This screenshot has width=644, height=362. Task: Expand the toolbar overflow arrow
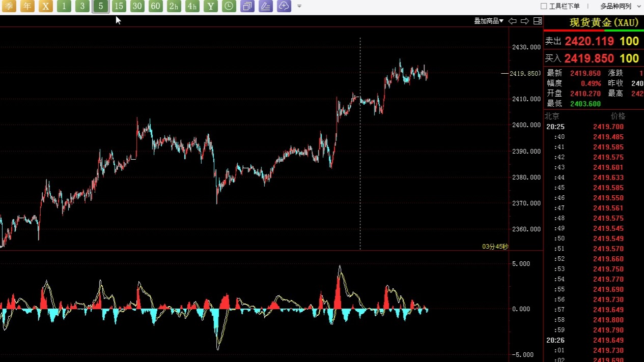[x=299, y=6]
